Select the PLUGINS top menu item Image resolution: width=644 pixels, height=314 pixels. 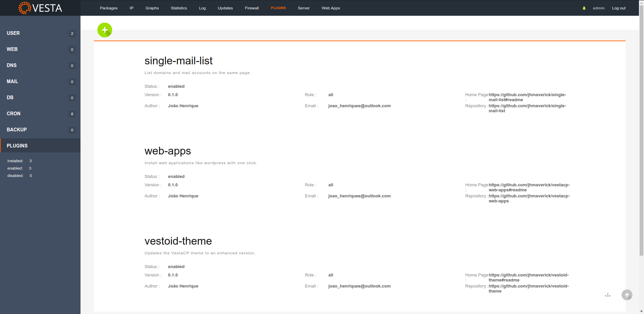(278, 8)
